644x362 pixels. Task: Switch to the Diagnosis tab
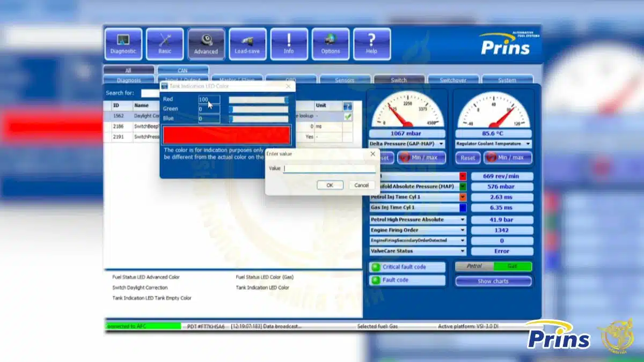click(129, 80)
